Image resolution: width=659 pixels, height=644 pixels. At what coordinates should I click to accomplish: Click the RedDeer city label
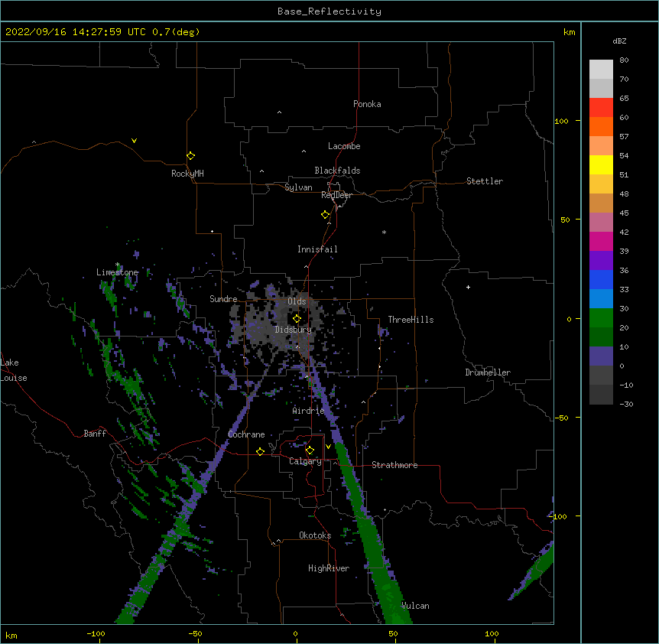(x=336, y=195)
